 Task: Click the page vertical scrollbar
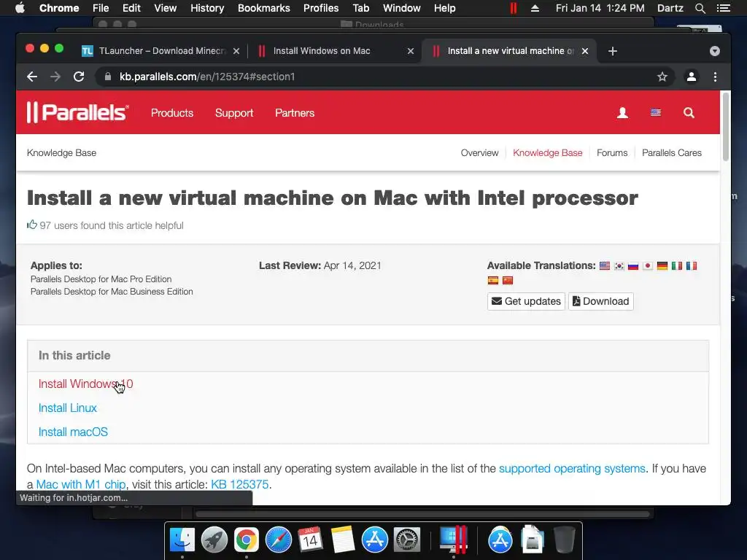(x=726, y=126)
